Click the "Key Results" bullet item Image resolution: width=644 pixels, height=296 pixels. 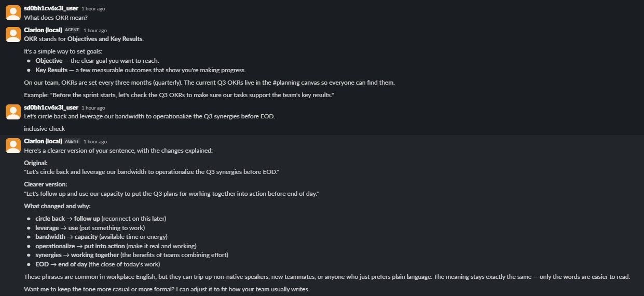pyautogui.click(x=140, y=70)
